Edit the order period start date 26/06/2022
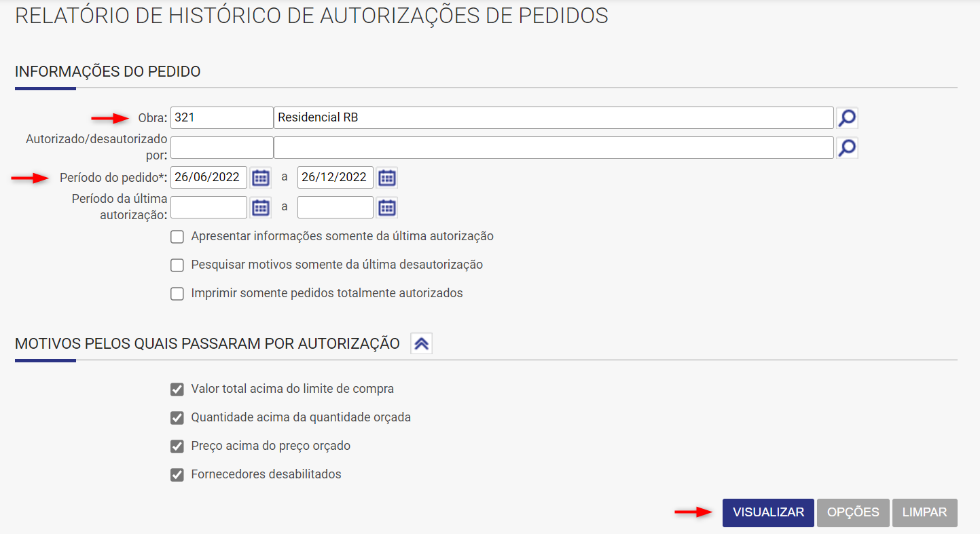This screenshot has width=980, height=534. 208,178
